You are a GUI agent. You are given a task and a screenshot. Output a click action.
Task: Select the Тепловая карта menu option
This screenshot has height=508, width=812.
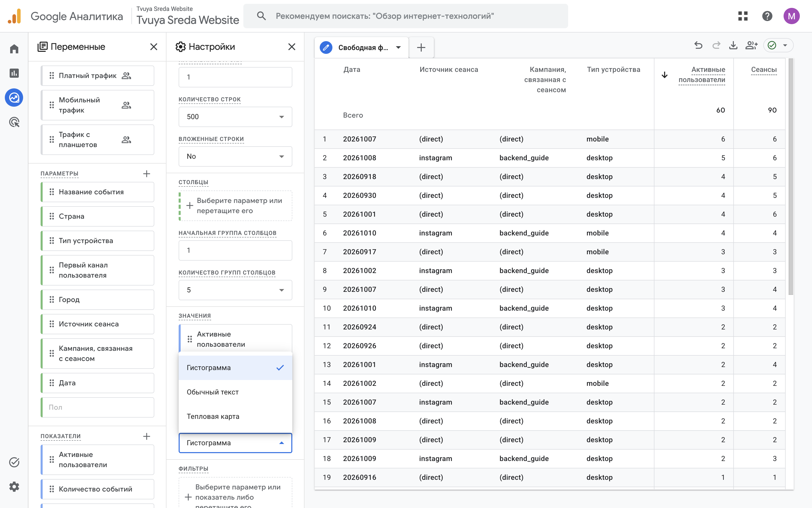coord(235,416)
